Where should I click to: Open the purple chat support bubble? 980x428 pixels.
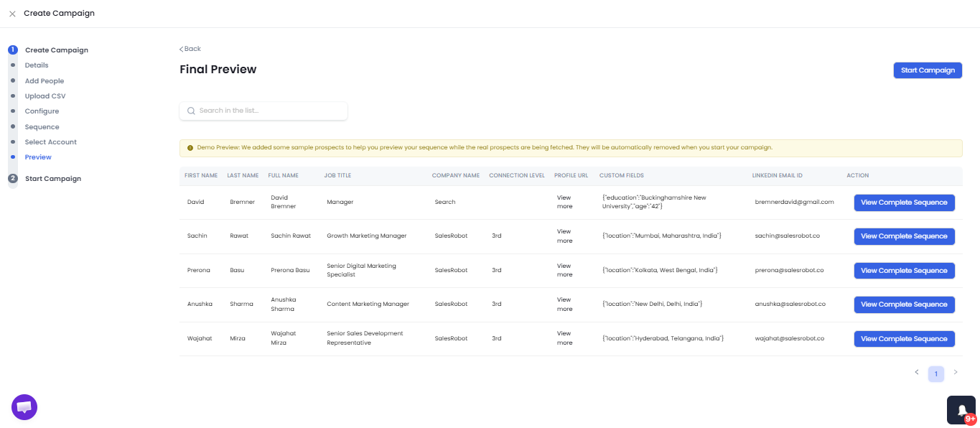tap(24, 407)
